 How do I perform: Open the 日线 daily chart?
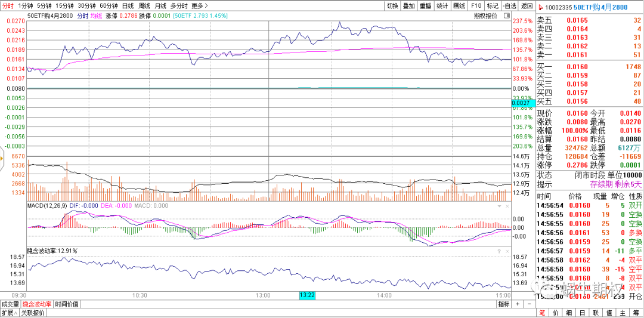(x=128, y=6)
